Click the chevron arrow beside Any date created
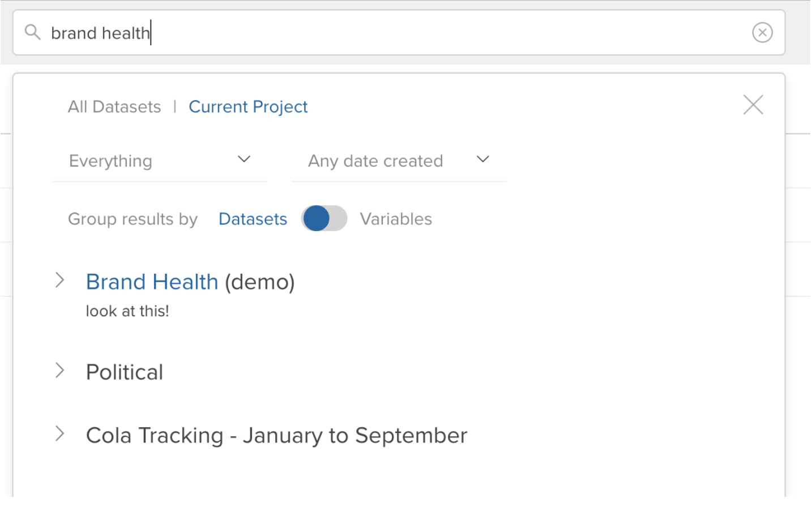This screenshot has height=519, width=812. (x=482, y=160)
